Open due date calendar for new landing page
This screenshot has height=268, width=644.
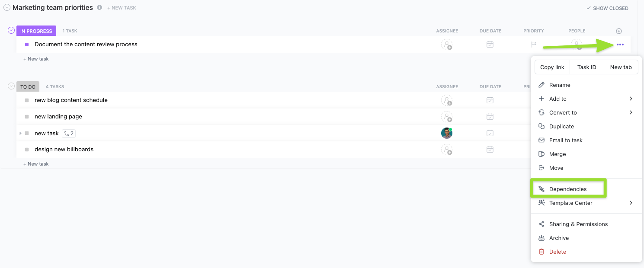(490, 116)
